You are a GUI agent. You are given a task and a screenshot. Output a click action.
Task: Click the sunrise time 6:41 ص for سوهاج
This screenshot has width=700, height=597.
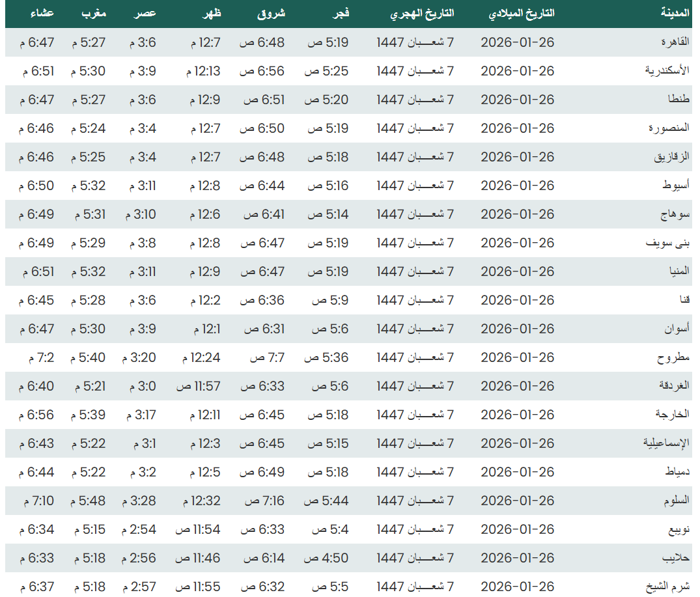coord(264,214)
